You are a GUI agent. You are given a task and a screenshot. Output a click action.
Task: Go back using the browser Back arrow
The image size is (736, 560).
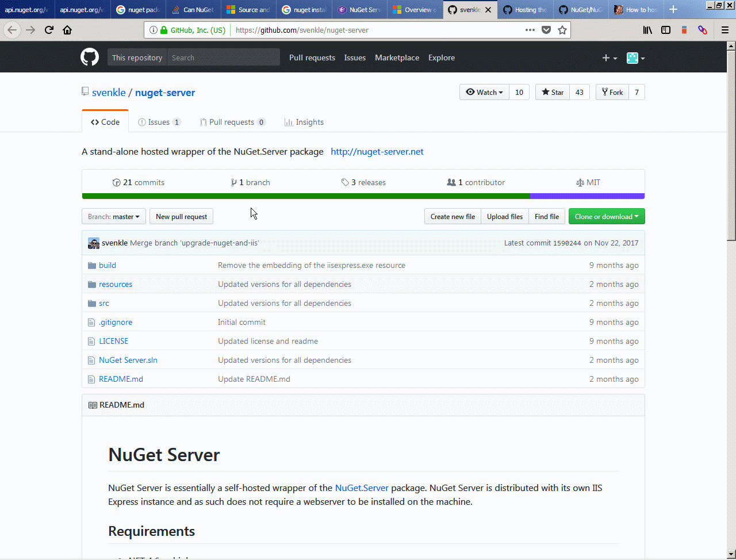coord(13,30)
